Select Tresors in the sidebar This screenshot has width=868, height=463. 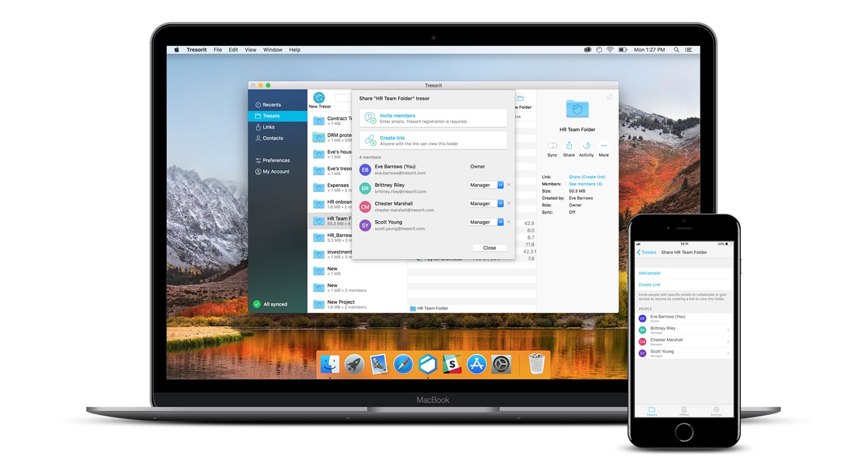tap(278, 116)
